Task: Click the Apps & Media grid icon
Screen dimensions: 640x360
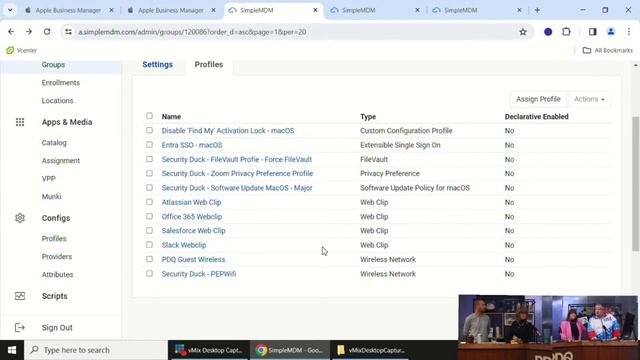Action: coord(20,122)
